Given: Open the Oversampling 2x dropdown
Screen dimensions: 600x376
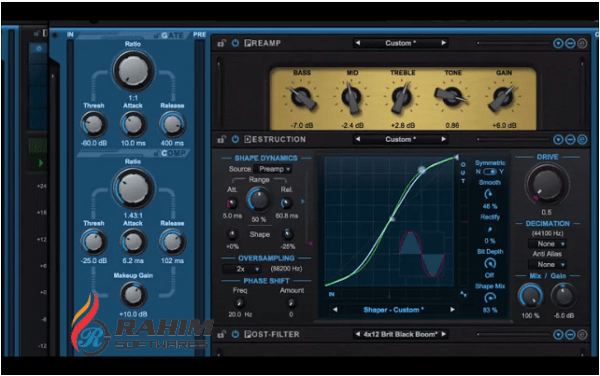Looking at the screenshot, I should [x=242, y=269].
